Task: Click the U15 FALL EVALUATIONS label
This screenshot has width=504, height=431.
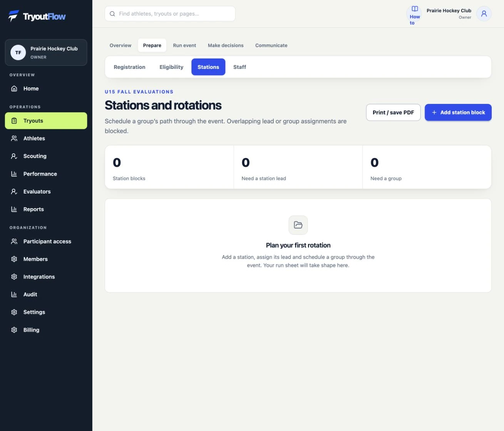Action: point(139,92)
